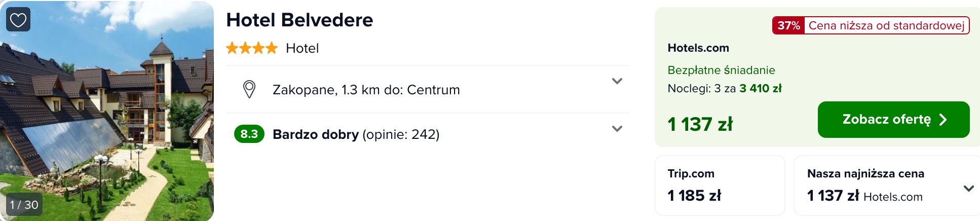
Task: Open the hotel photo thumbnail
Action: pos(107,110)
